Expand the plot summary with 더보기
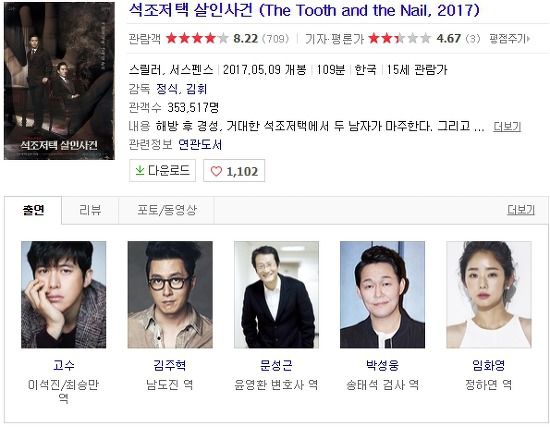Screen dimensions: 550x427 pyautogui.click(x=507, y=126)
